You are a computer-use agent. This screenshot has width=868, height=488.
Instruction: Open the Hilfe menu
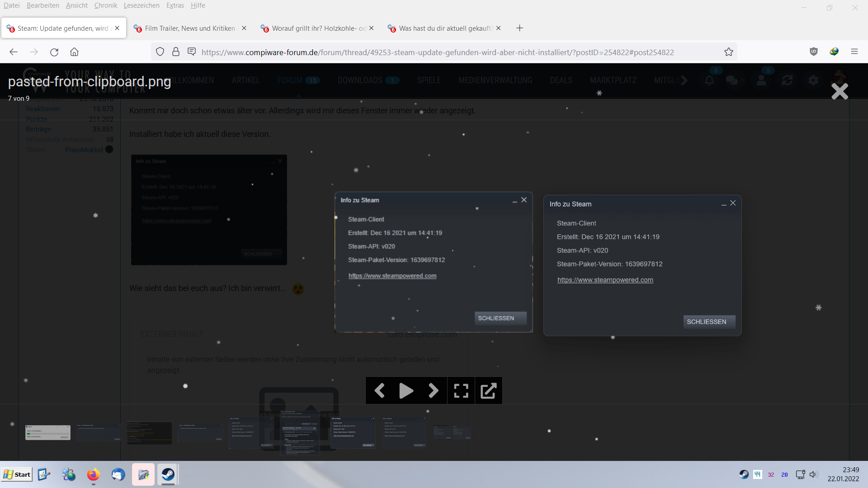198,5
